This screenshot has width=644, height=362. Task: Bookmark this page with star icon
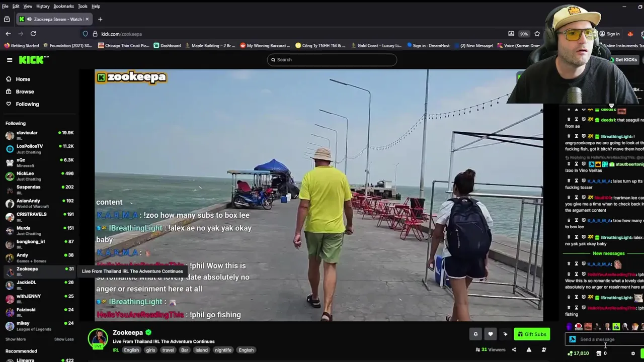(x=537, y=34)
